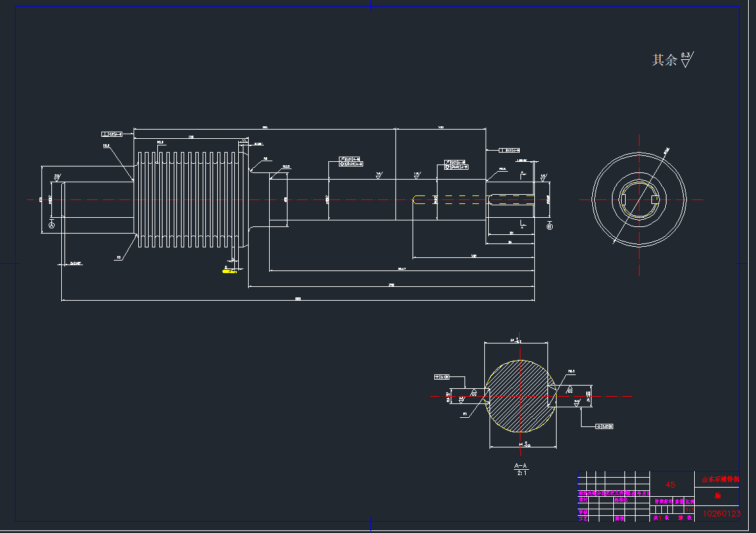
Task: Click the red material number 45 in title block
Action: pyautogui.click(x=670, y=484)
